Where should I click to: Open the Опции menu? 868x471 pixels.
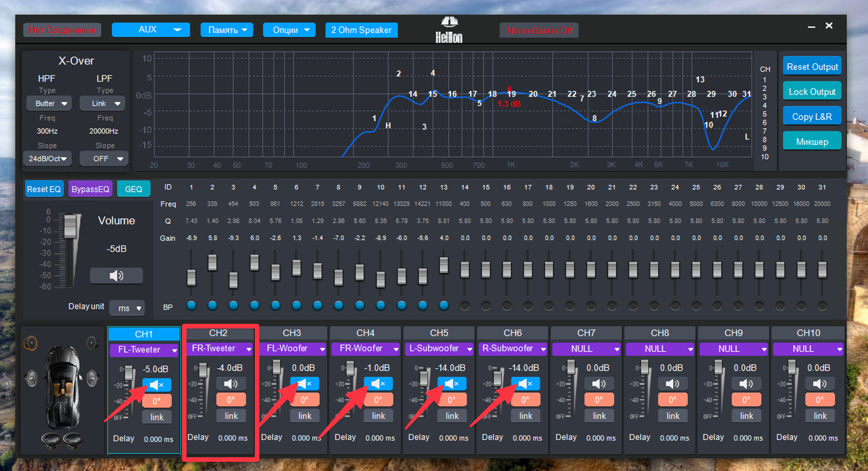pos(289,30)
